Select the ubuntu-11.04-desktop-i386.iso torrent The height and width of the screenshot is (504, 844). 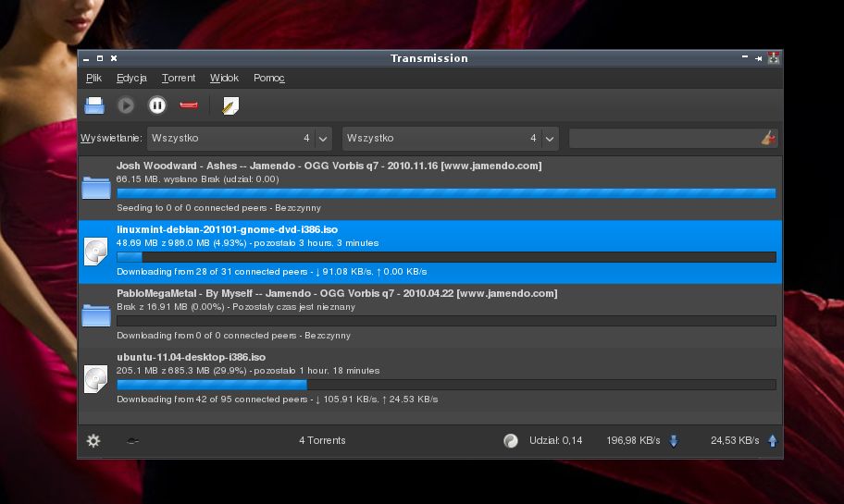pyautogui.click(x=430, y=378)
